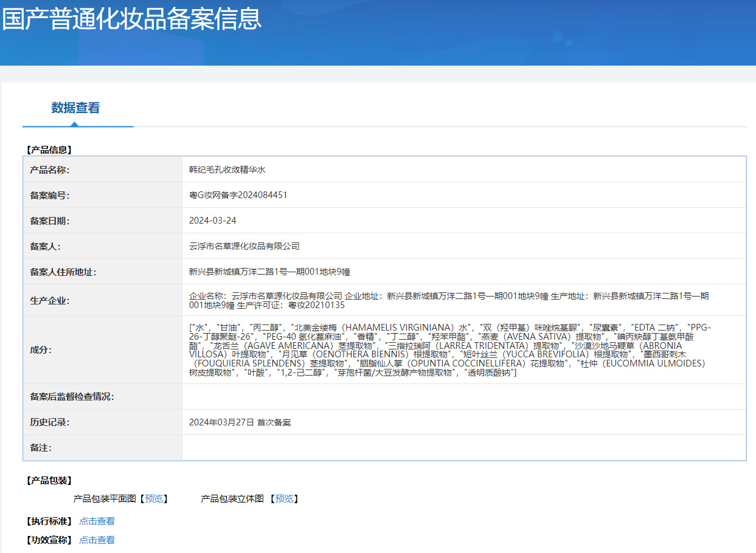
Task: Open 预览 link for 产品包装平面图
Action: click(x=154, y=499)
